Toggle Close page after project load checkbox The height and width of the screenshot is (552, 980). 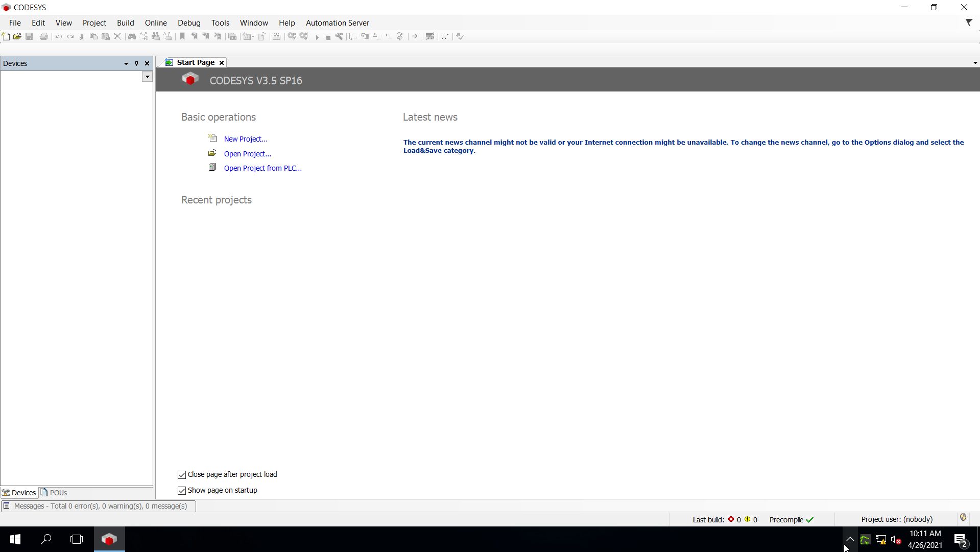[182, 475]
